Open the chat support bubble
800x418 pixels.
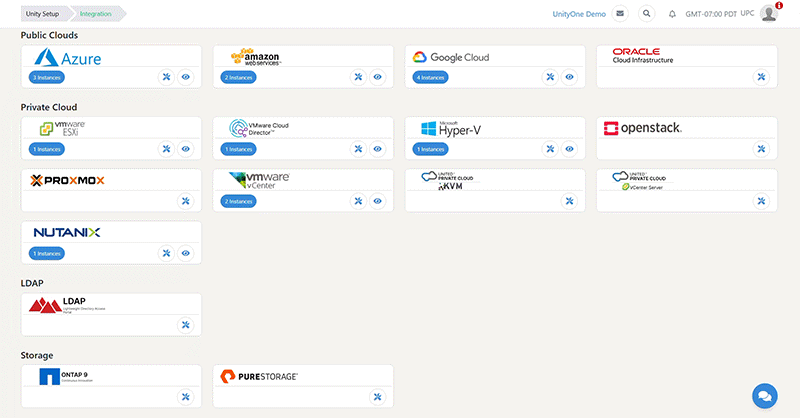(765, 396)
